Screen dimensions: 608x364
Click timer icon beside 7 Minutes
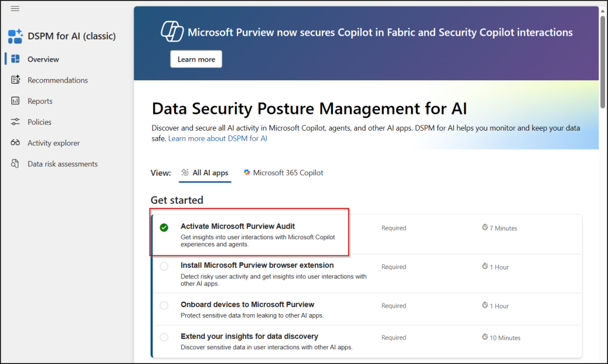point(484,227)
